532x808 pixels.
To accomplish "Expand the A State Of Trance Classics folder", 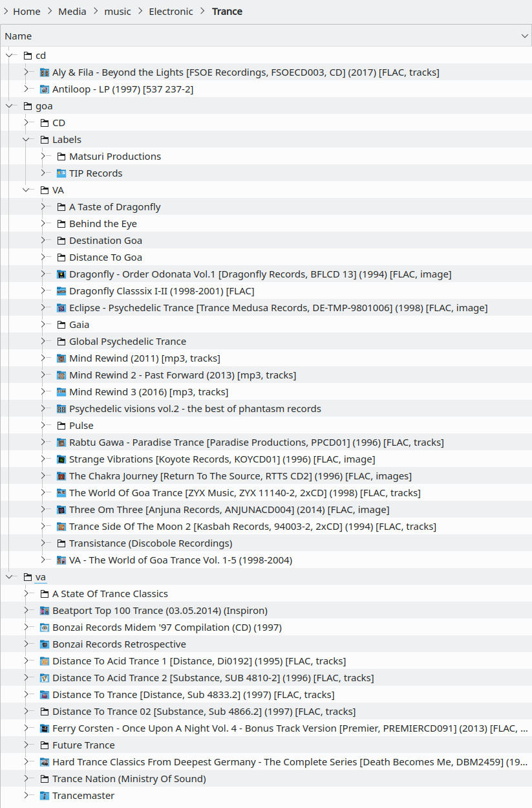I will [x=26, y=594].
